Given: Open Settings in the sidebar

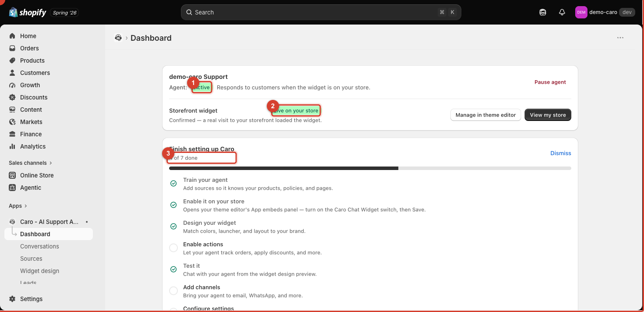Looking at the screenshot, I should point(31,299).
